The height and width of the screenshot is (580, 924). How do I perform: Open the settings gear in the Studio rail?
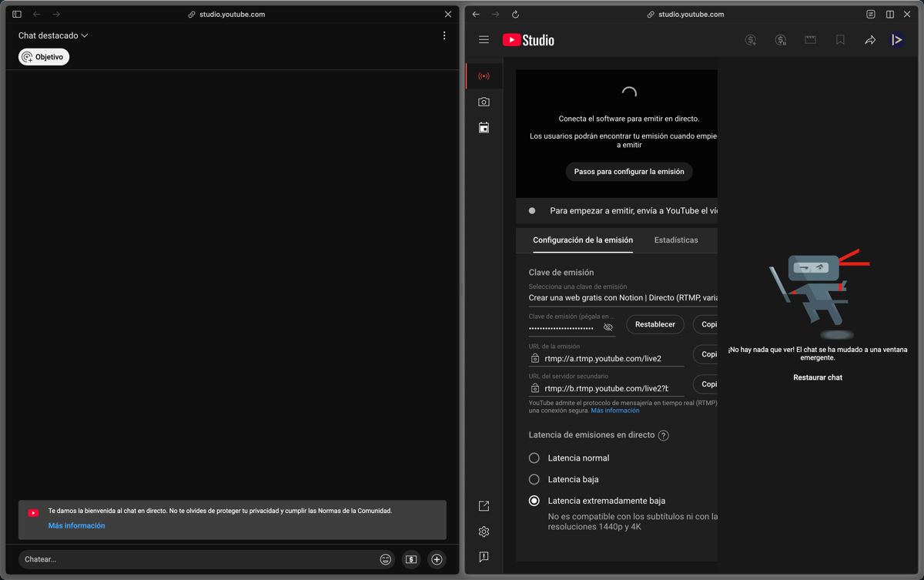pyautogui.click(x=484, y=531)
